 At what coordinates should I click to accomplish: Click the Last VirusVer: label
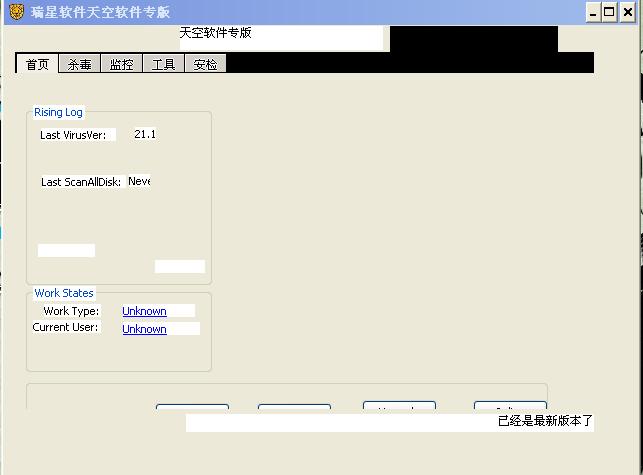73,135
